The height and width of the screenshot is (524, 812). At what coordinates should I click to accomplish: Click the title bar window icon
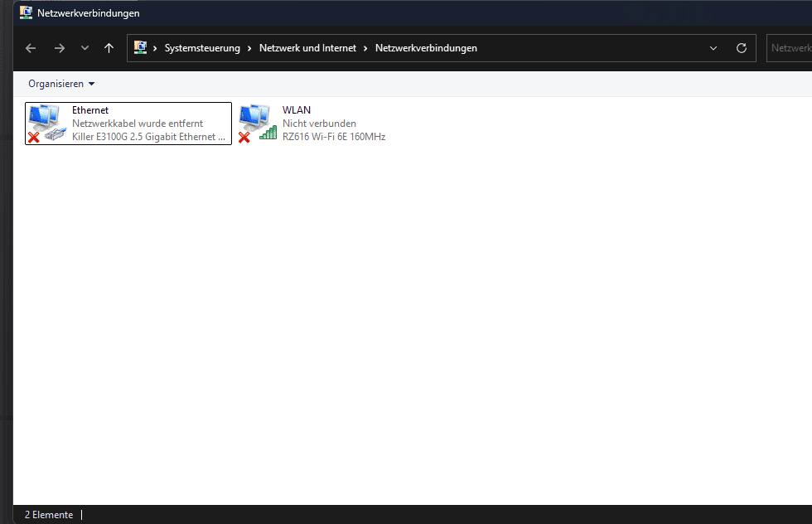[x=26, y=13]
